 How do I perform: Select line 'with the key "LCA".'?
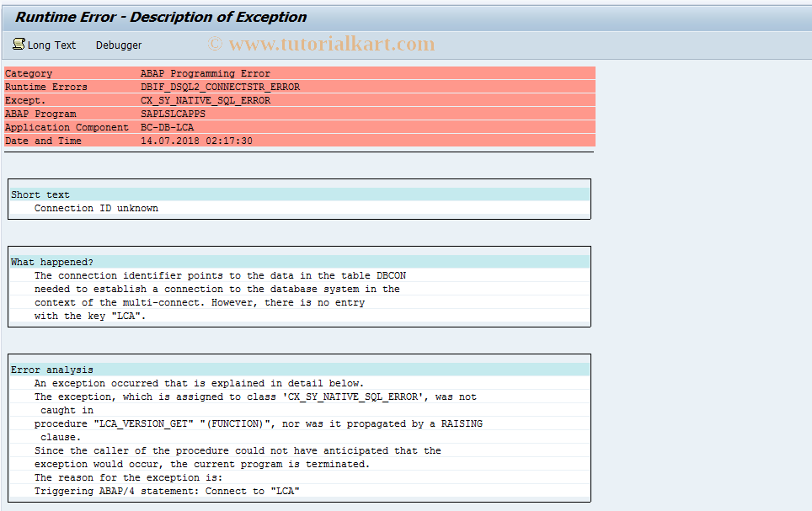point(90,316)
